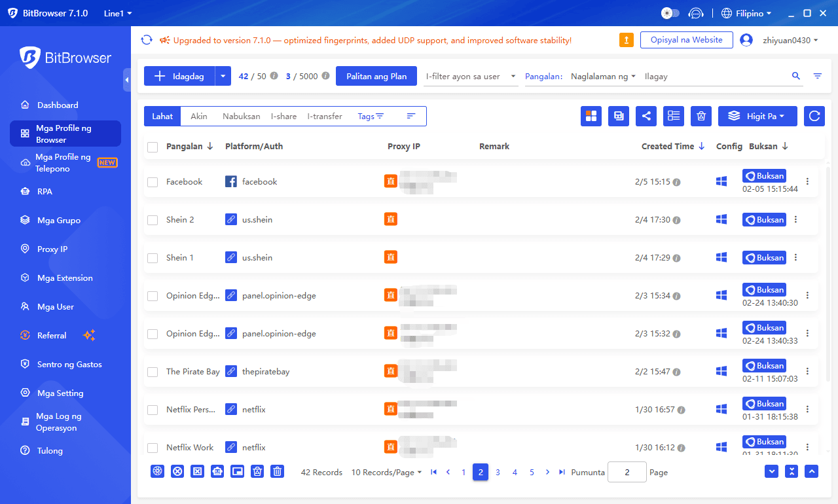Viewport: 838px width, 504px height.
Task: Open the Higit Pa dropdown menu
Action: coord(757,116)
